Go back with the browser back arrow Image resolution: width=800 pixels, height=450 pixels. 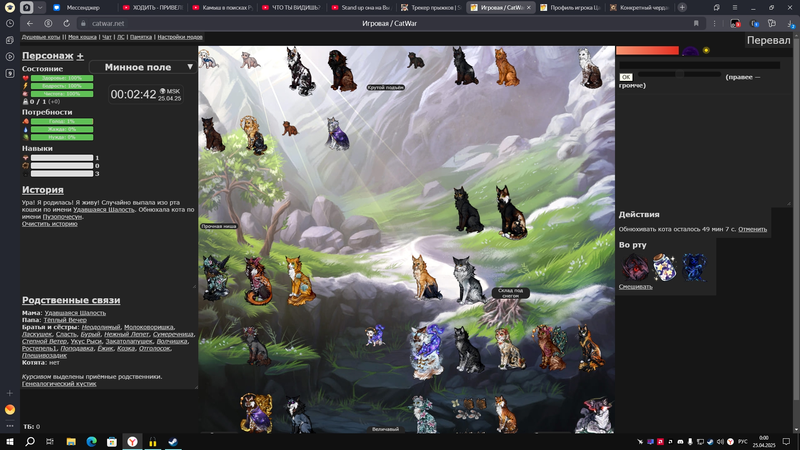coord(30,23)
